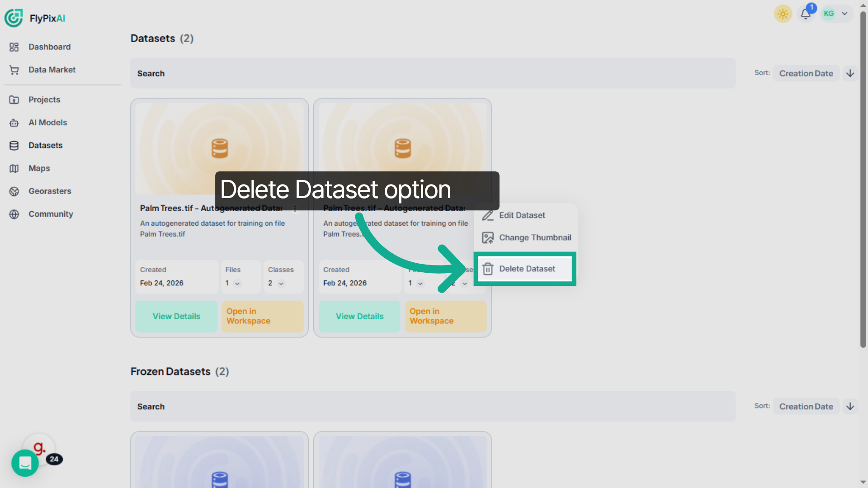Click the Datasets search field
This screenshot has height=488, width=868.
point(433,73)
